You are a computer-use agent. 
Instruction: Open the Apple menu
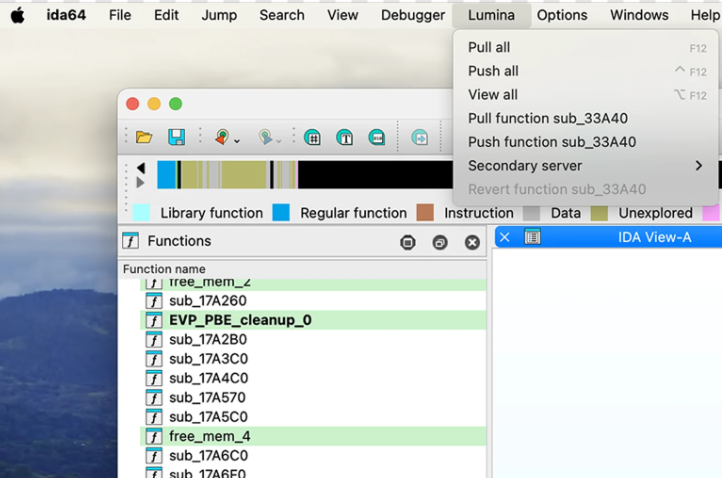[18, 15]
